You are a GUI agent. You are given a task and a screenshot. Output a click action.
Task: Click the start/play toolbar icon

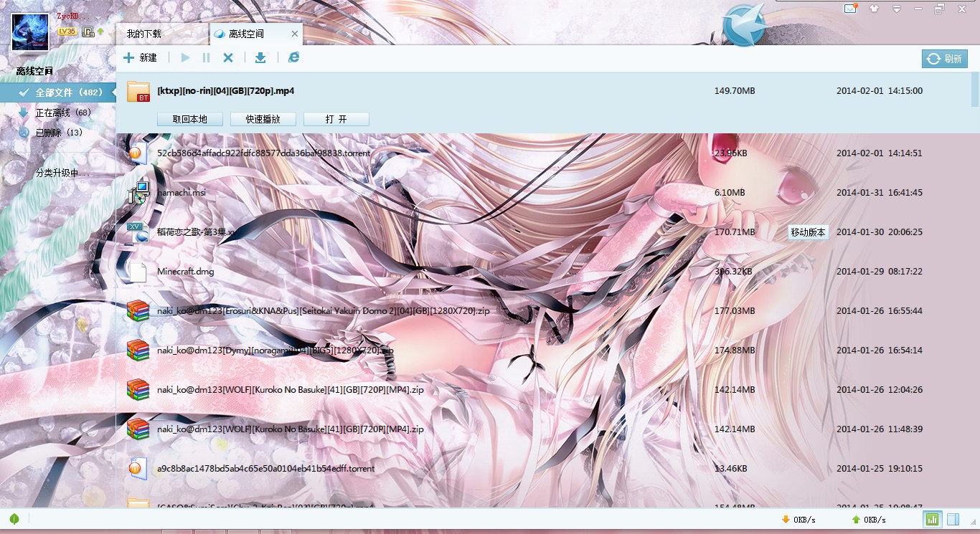tap(186, 57)
